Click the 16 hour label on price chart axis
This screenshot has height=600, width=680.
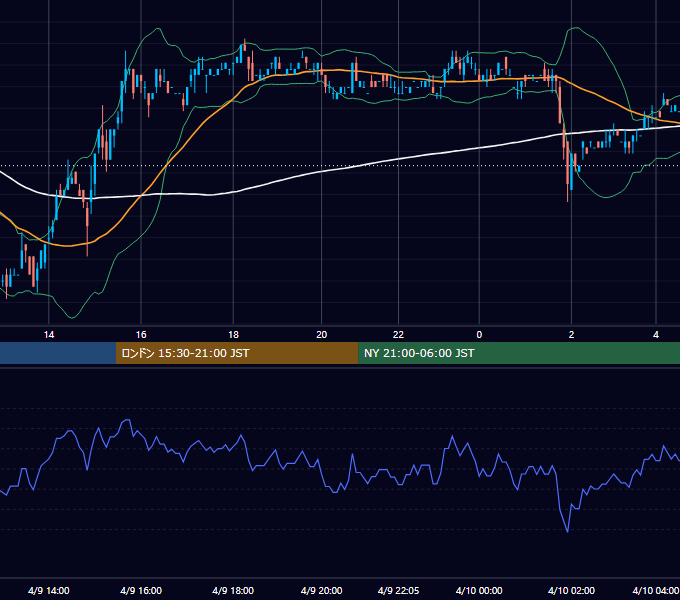(x=141, y=335)
